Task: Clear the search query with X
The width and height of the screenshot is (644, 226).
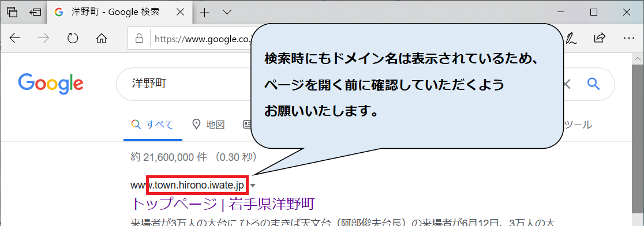Action: (567, 85)
